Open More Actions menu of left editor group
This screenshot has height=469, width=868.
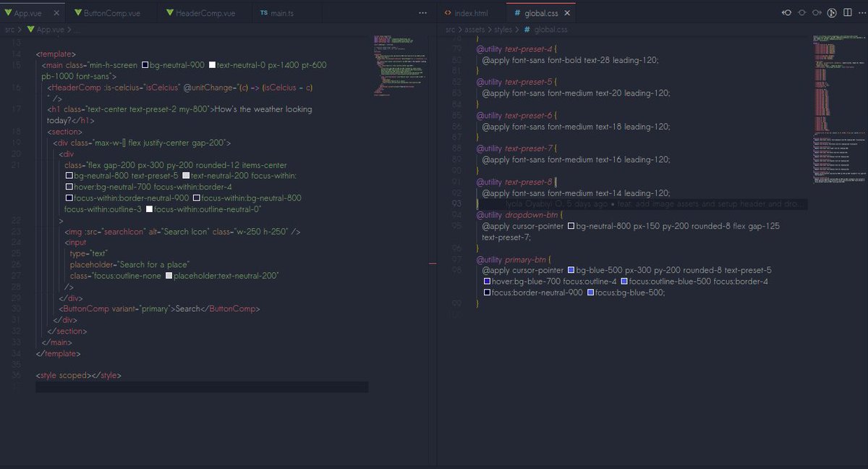tap(422, 13)
